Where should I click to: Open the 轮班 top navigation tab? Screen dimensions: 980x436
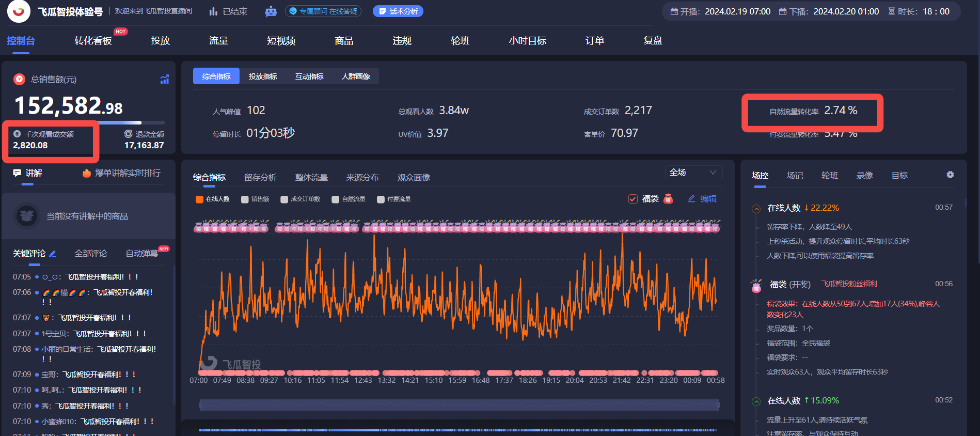[460, 41]
